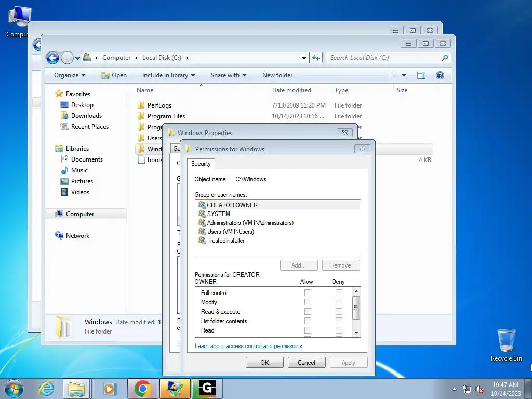Click the permissions list scrollbar thumb
Viewport: 532px width, 399px height.
click(x=356, y=308)
